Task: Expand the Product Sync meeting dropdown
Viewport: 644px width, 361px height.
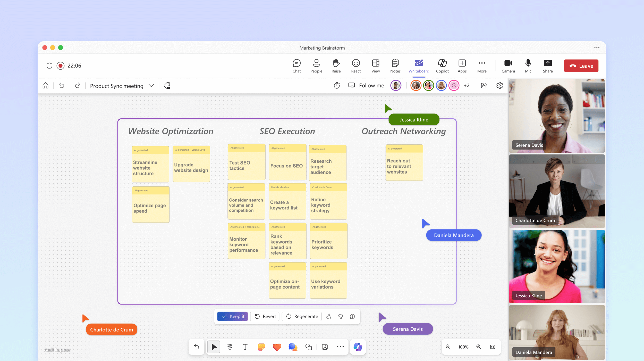Action: tap(151, 86)
